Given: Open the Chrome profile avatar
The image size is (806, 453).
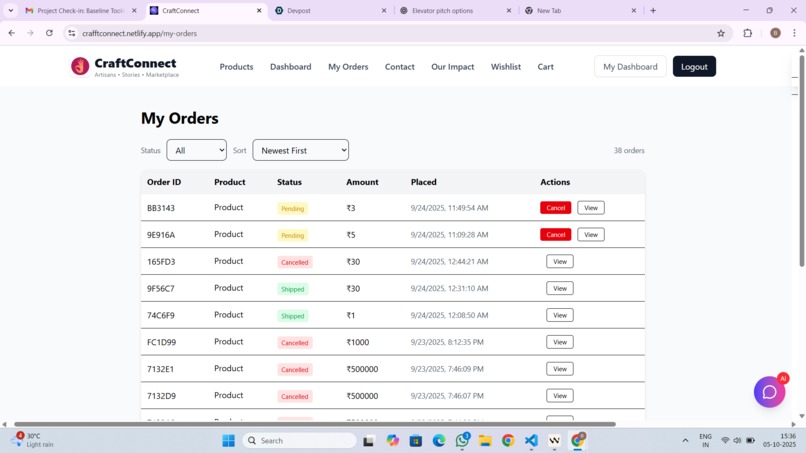Looking at the screenshot, I should click(775, 33).
